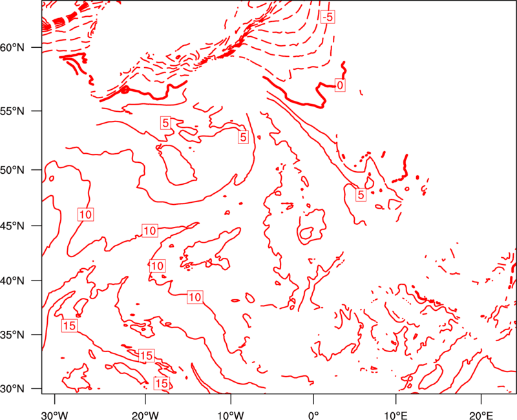
Task: Click the boxed 5 label east of 0° longitude
Action: [361, 194]
